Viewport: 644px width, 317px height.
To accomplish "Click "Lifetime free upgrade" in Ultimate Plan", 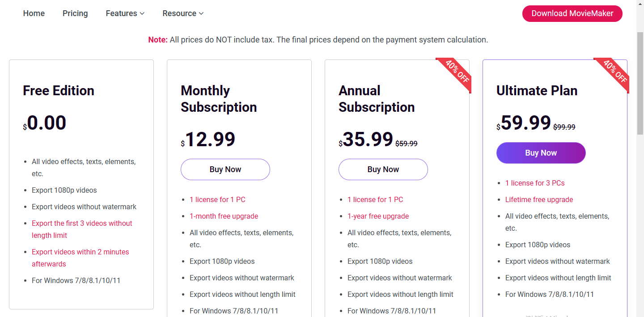I will [x=539, y=200].
